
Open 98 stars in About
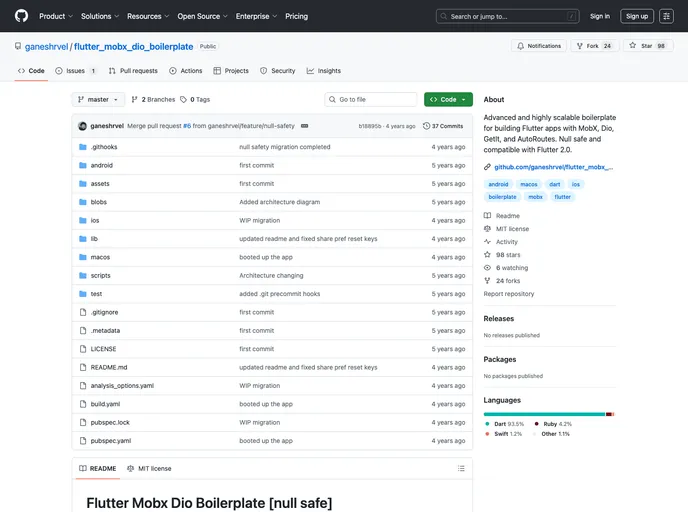(x=508, y=255)
